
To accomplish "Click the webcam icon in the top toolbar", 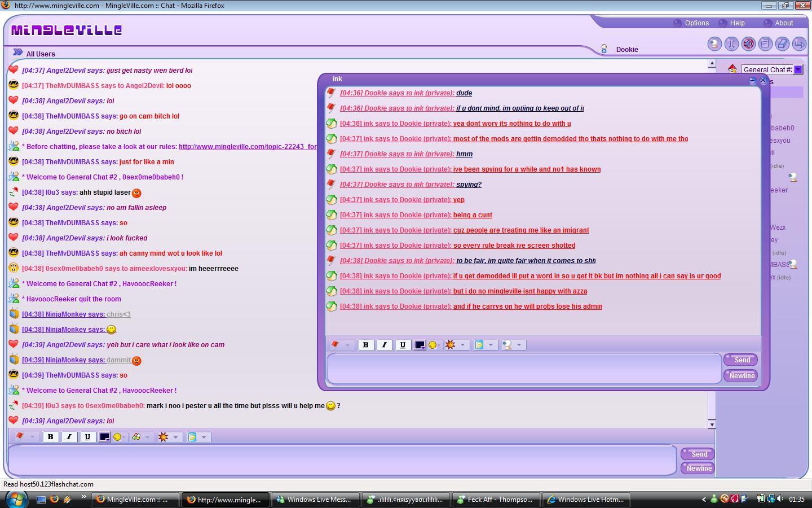I will click(714, 44).
